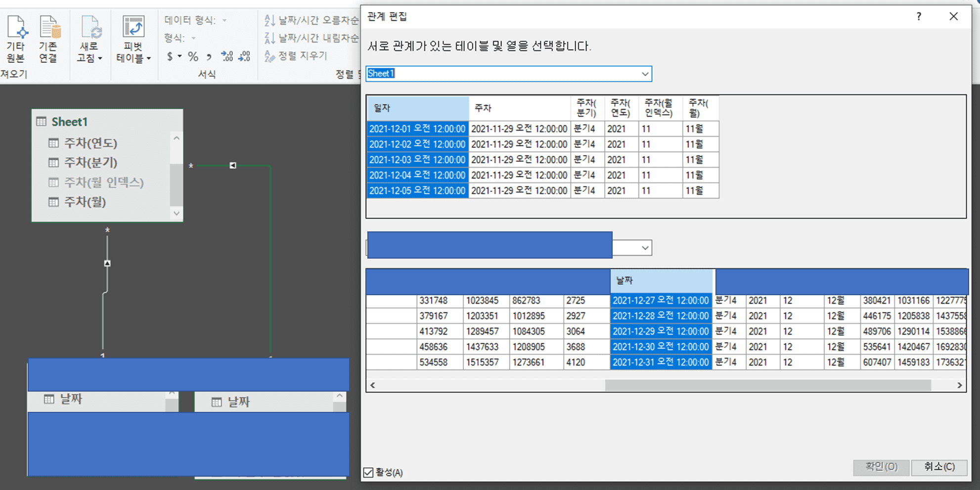The image size is (980, 490).
Task: Select the 주차(월) column header in dialog preview
Action: pos(701,108)
